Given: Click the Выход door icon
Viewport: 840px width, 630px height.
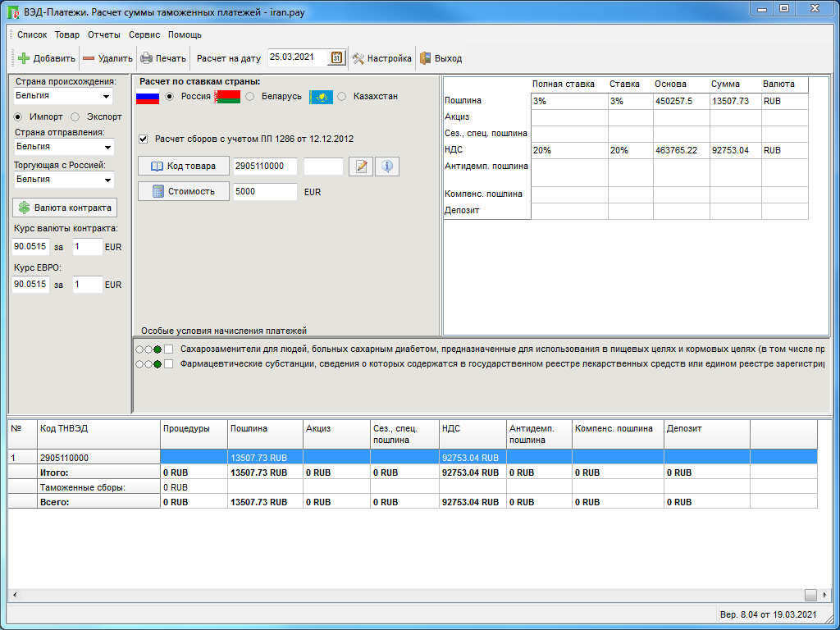Looking at the screenshot, I should point(425,58).
